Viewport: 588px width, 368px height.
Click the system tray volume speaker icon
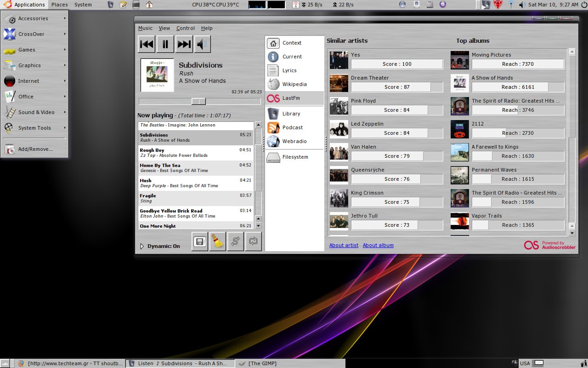(521, 5)
